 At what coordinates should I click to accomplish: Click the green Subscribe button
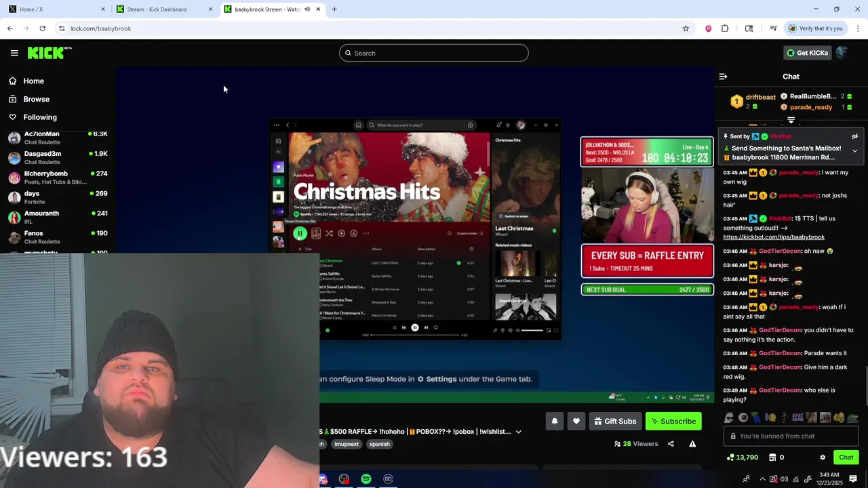673,421
